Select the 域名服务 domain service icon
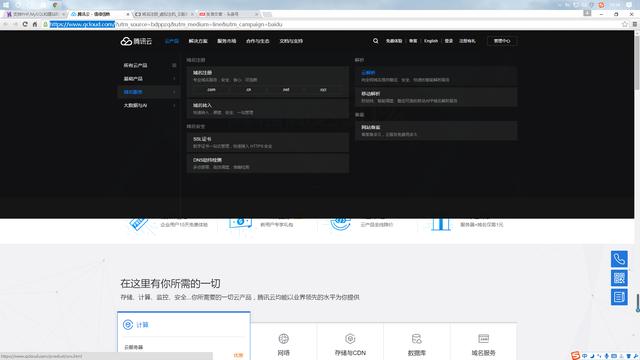Screen dimensions: 640x360 (483, 339)
